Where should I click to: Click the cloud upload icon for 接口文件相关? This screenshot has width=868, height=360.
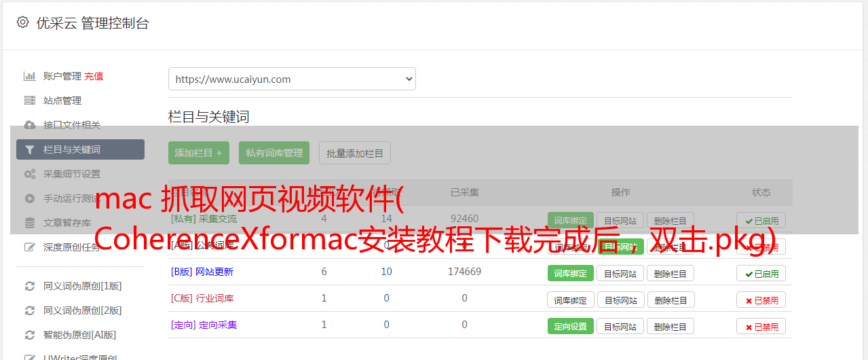coord(30,125)
